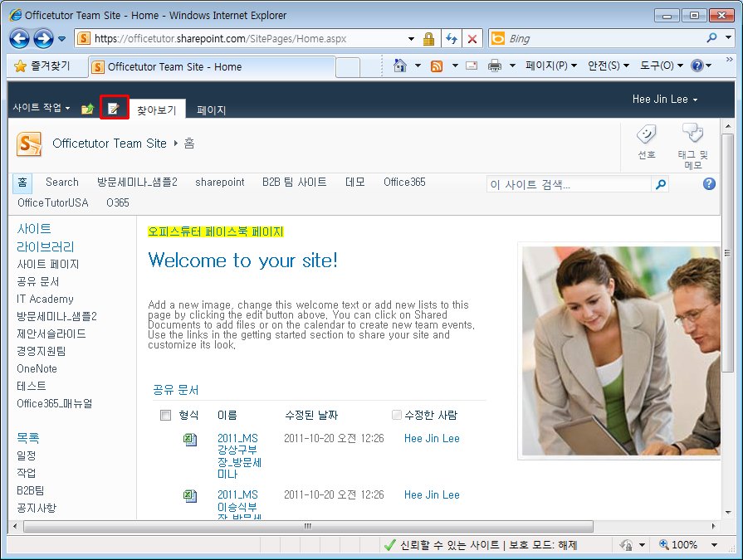Image resolution: width=743 pixels, height=560 pixels.
Task: Open Favorites star button
Action: [42, 66]
